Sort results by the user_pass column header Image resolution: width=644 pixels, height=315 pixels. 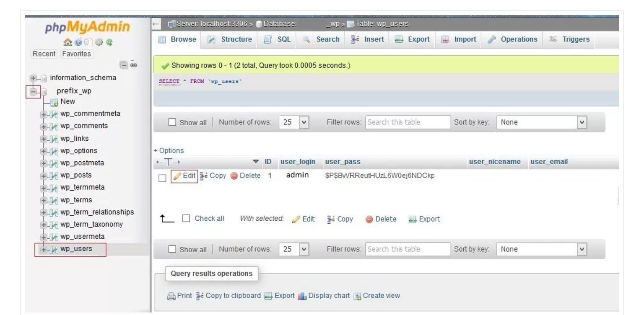click(x=343, y=162)
